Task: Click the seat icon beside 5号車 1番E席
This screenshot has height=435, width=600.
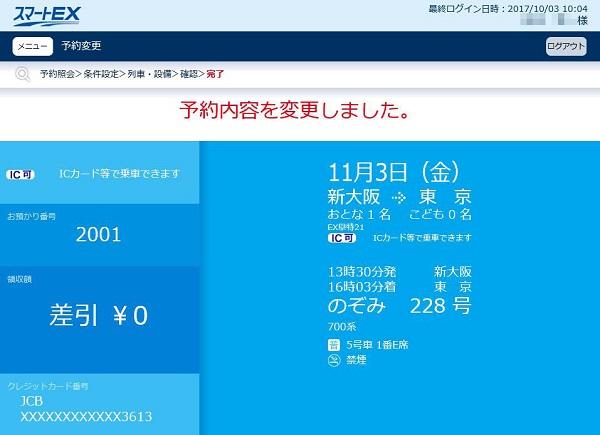Action: pos(335,345)
